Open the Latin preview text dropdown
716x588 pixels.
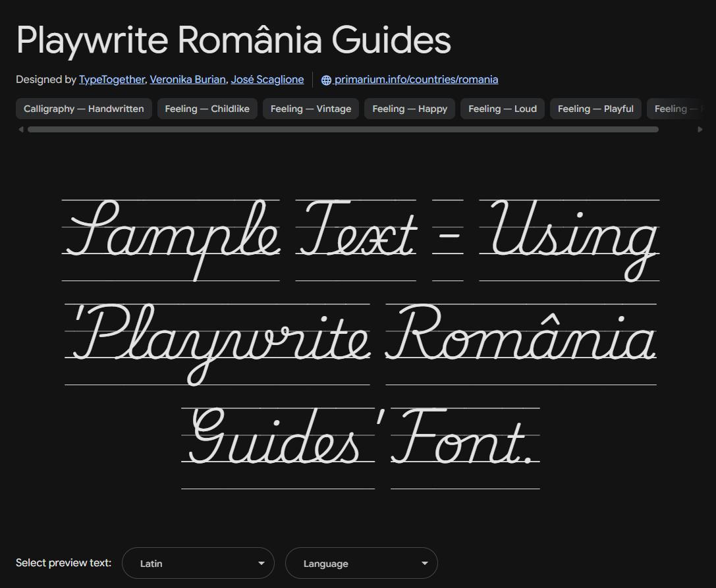click(198, 564)
